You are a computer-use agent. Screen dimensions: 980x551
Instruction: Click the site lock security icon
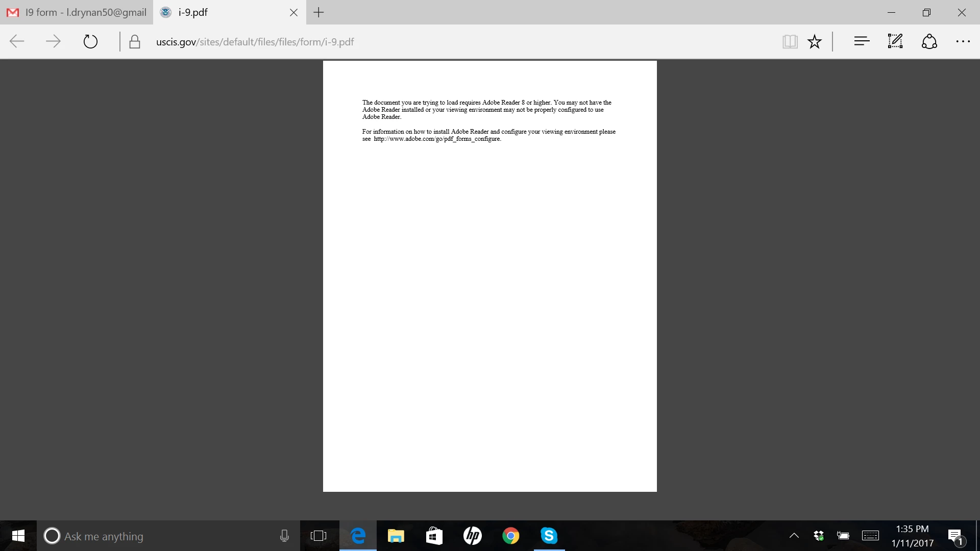coord(135,42)
